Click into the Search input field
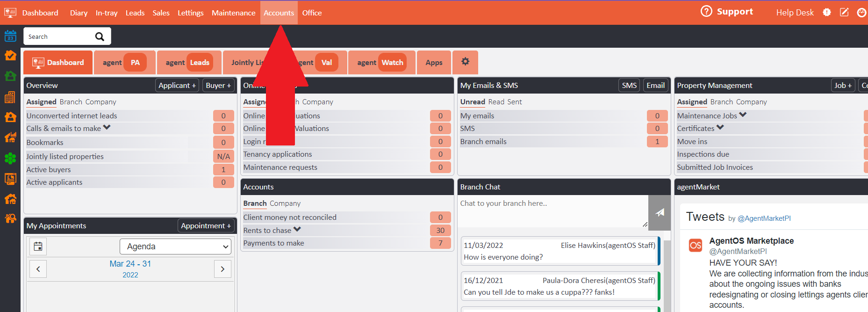 (58, 36)
